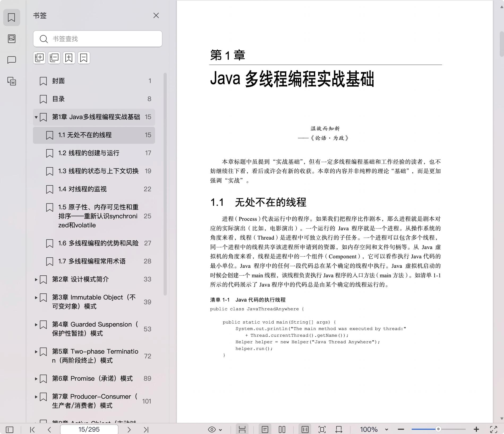Screen dimensions: 504x434
Task: Zoom in with the plus button
Action: click(476, 429)
